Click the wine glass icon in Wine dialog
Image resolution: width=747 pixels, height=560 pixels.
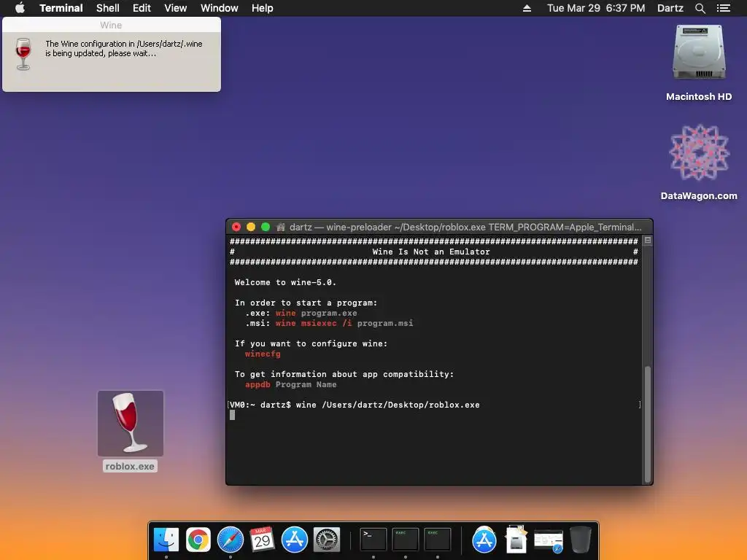[23, 54]
